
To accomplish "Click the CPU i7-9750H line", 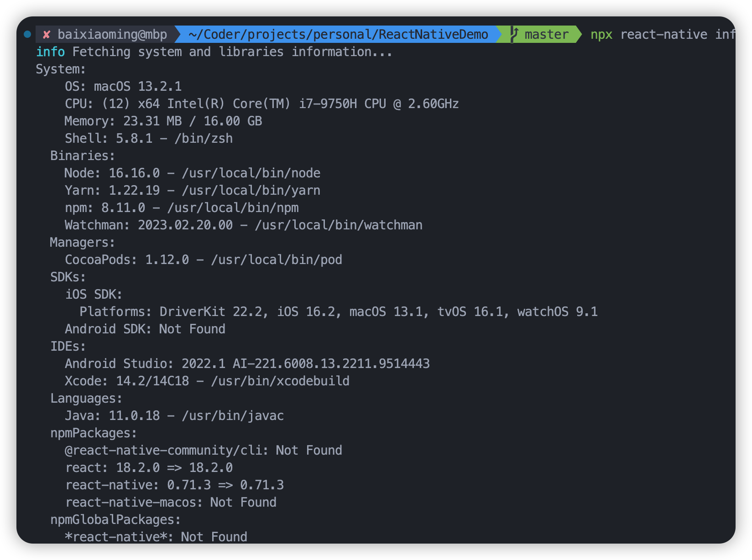I will (261, 104).
